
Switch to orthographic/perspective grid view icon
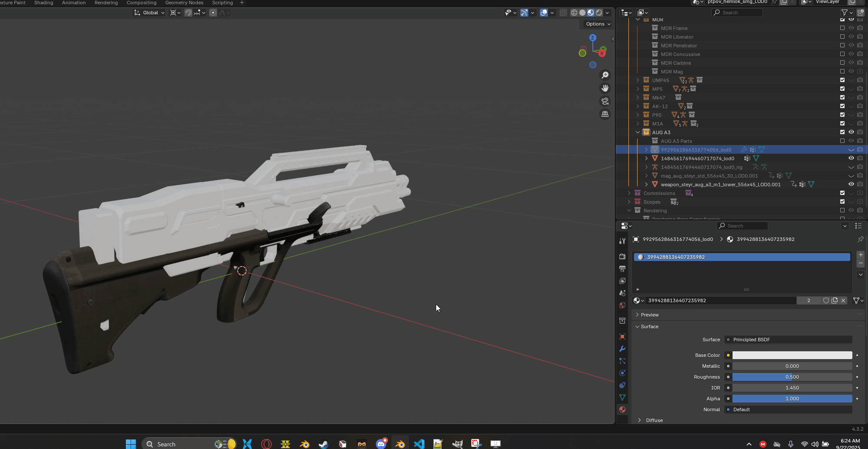click(605, 114)
